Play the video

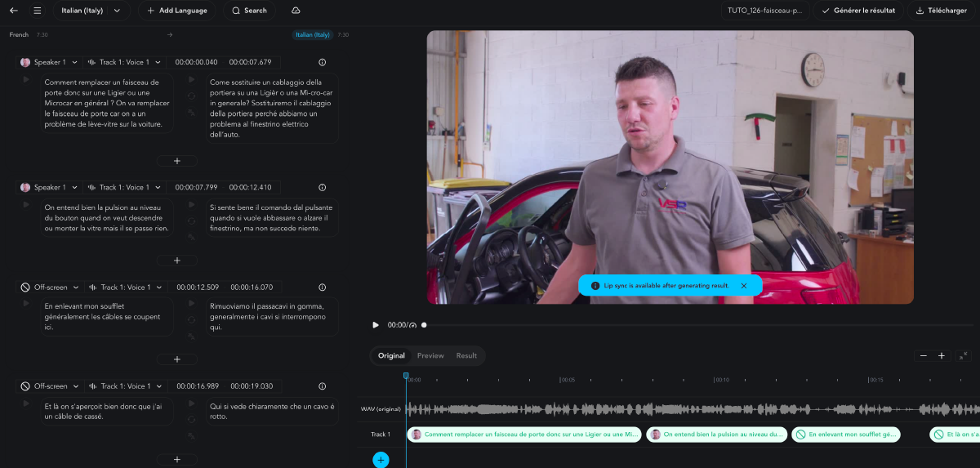[376, 325]
